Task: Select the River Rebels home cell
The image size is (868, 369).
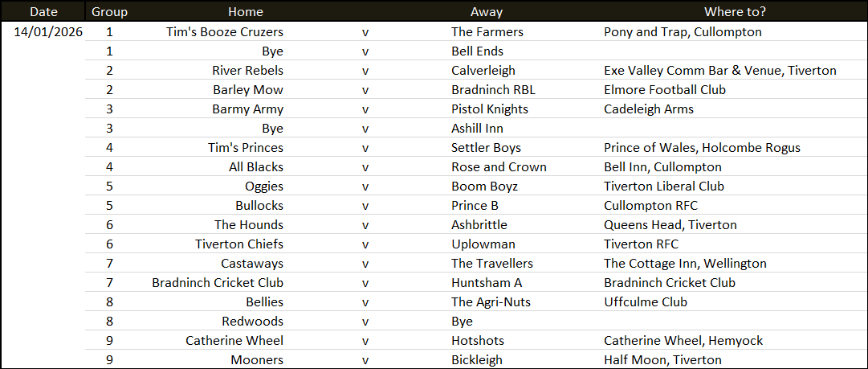Action: coord(247,71)
